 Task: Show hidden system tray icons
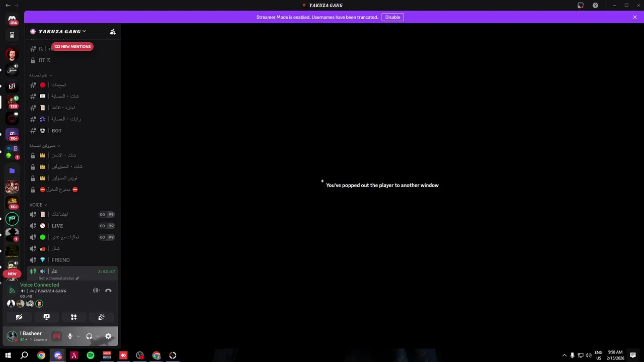pos(564,355)
